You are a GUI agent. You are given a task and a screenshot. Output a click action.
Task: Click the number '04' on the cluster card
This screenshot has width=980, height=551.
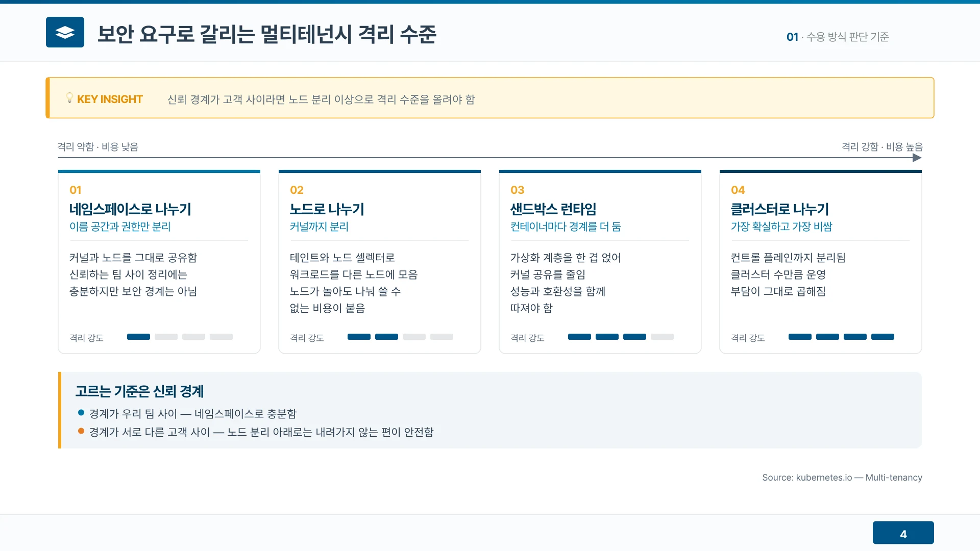coord(738,190)
